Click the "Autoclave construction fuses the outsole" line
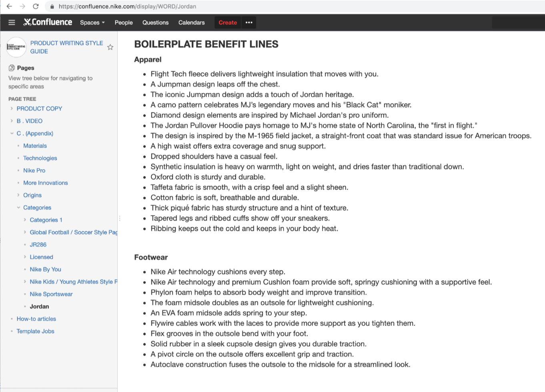The height and width of the screenshot is (392, 545). pos(280,365)
